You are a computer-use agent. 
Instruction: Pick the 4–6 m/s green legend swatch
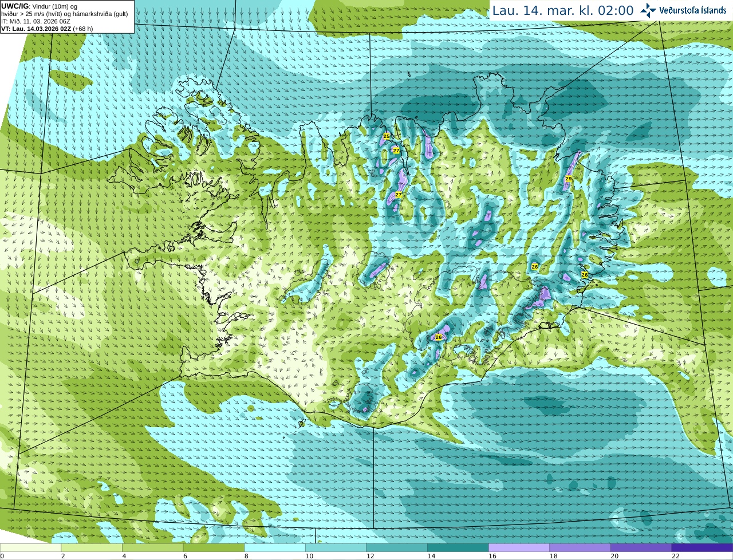pos(153,548)
